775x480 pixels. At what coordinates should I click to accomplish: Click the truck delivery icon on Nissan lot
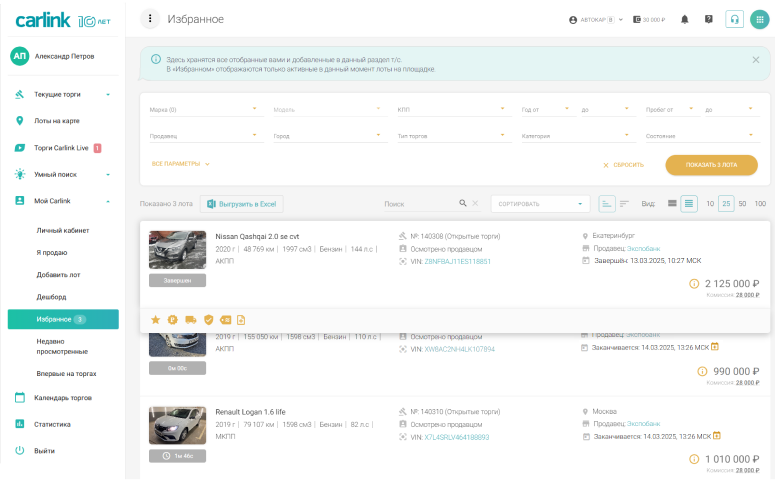190,319
